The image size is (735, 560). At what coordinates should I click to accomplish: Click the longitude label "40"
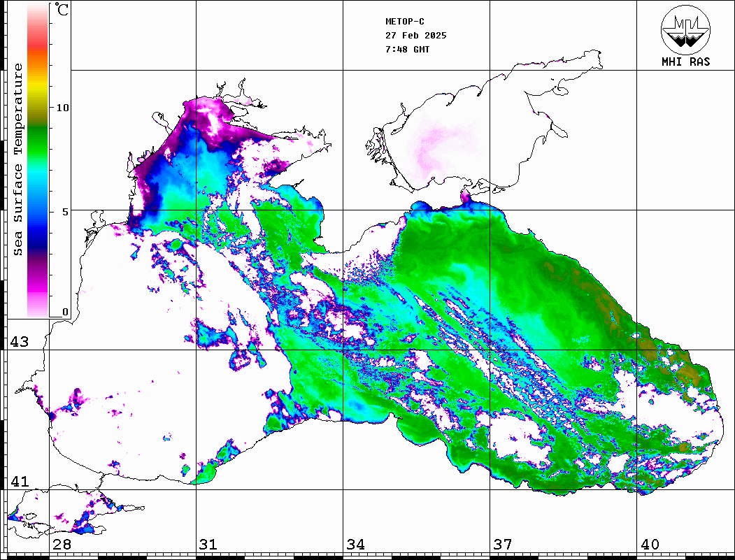[x=650, y=544]
